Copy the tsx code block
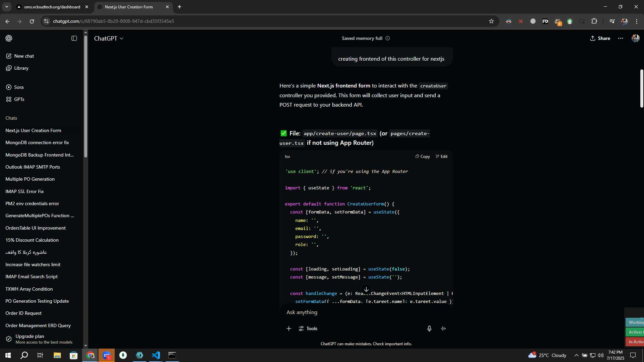The image size is (644, 362). [422, 157]
